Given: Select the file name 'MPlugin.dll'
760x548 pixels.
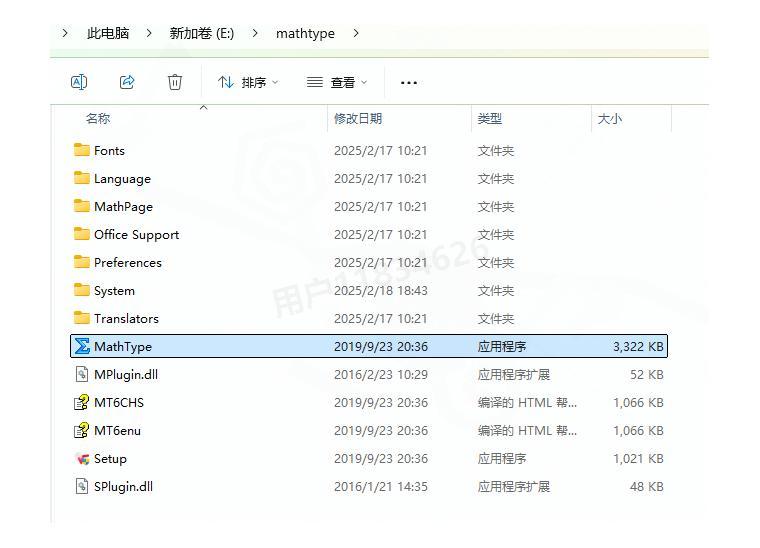Looking at the screenshot, I should [x=126, y=375].
